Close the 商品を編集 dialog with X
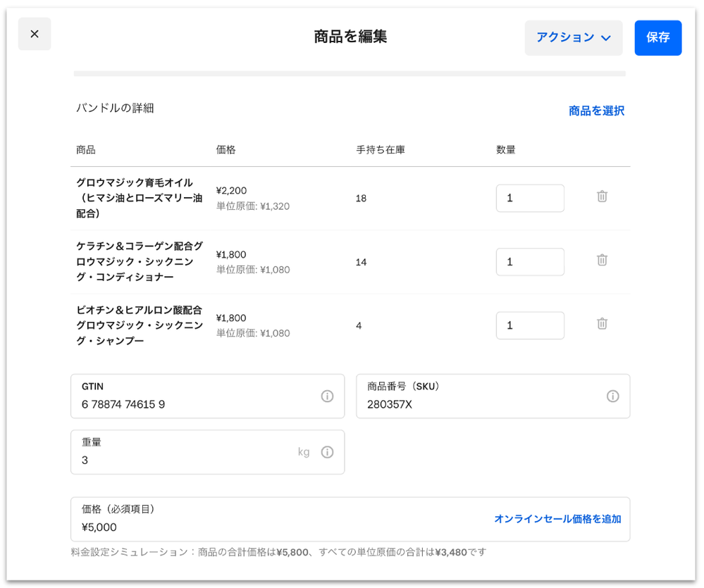 [x=35, y=34]
